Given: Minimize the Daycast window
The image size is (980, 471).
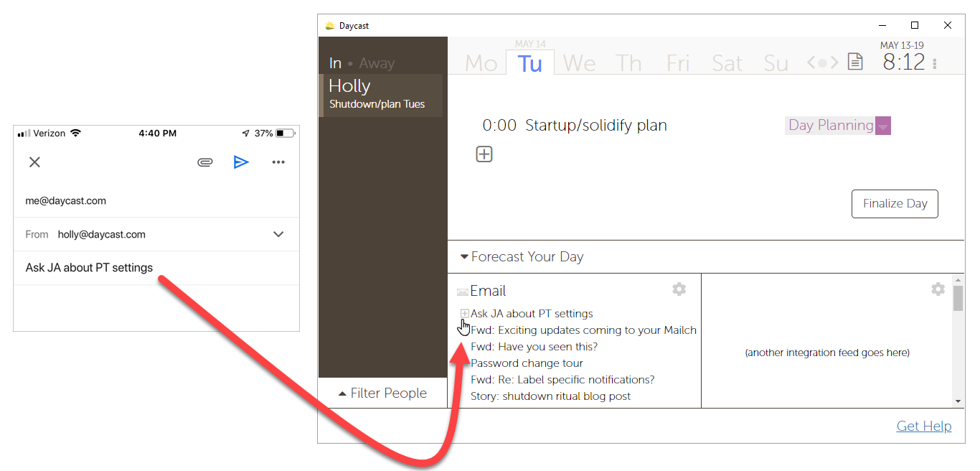Looking at the screenshot, I should (882, 25).
